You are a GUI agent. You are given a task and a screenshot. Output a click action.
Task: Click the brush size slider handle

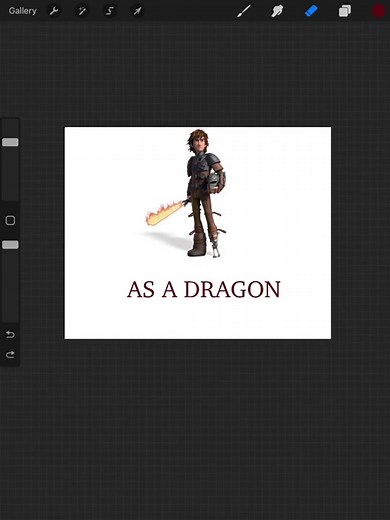(x=10, y=142)
